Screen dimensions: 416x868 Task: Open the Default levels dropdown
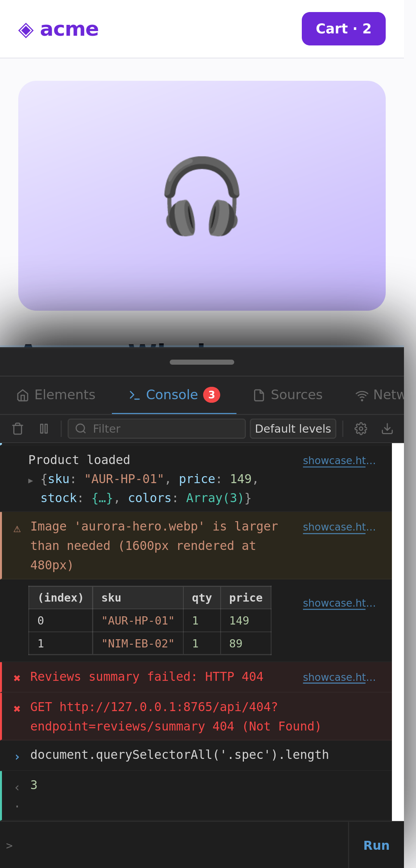(293, 429)
